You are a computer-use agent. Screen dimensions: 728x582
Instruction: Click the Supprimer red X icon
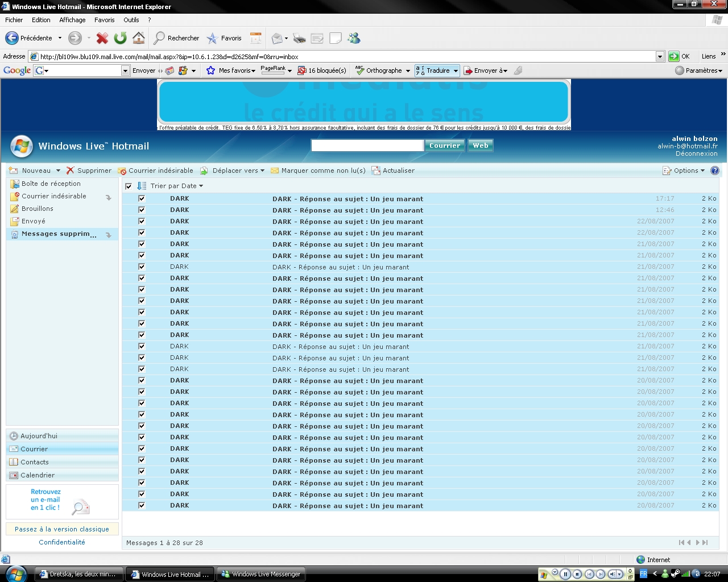70,171
